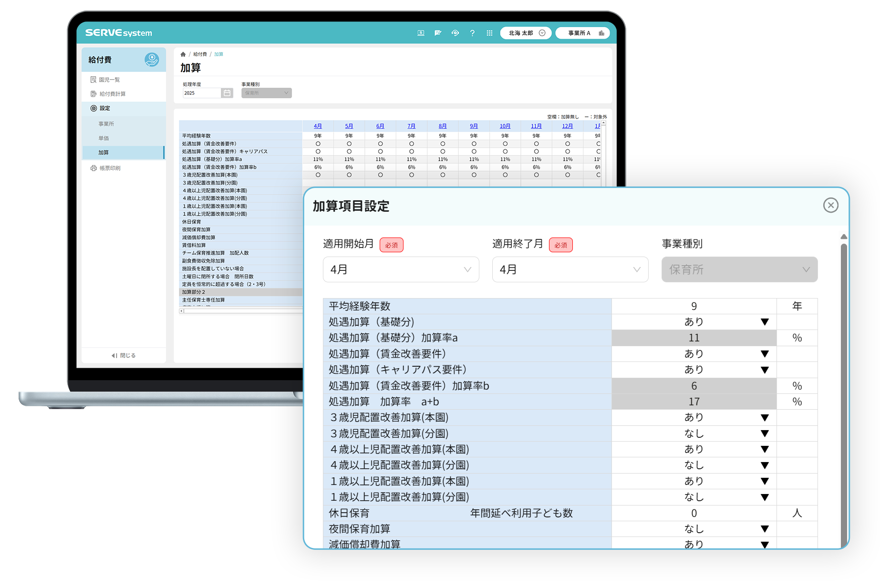
Task: Open the apps grid menu icon
Action: [489, 33]
